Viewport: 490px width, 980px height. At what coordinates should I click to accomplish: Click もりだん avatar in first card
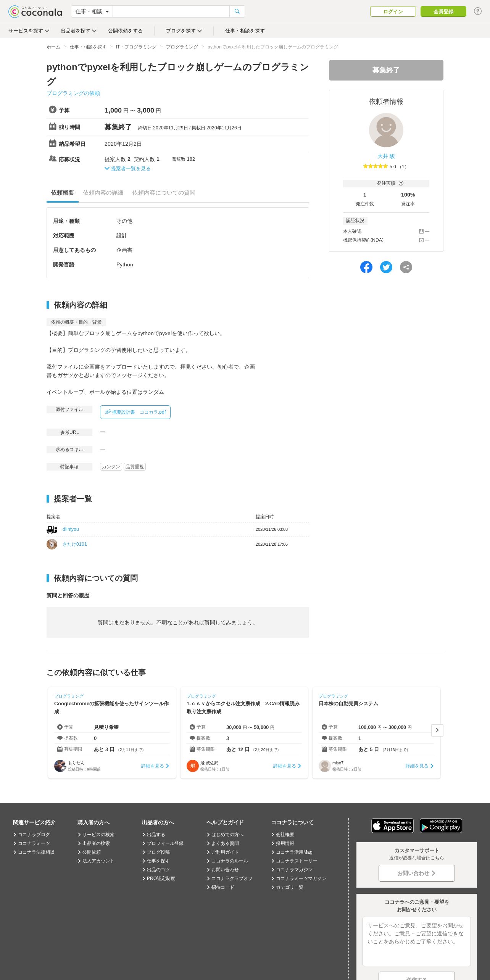(x=60, y=766)
